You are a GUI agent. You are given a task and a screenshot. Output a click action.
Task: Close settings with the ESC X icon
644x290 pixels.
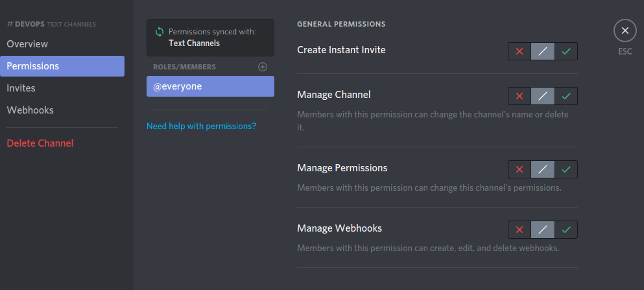point(625,30)
